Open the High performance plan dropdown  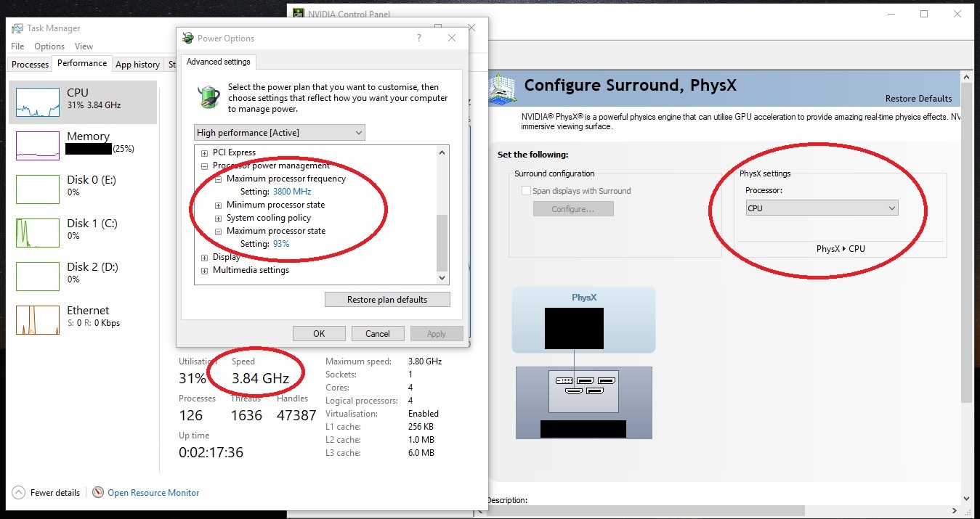pyautogui.click(x=280, y=133)
